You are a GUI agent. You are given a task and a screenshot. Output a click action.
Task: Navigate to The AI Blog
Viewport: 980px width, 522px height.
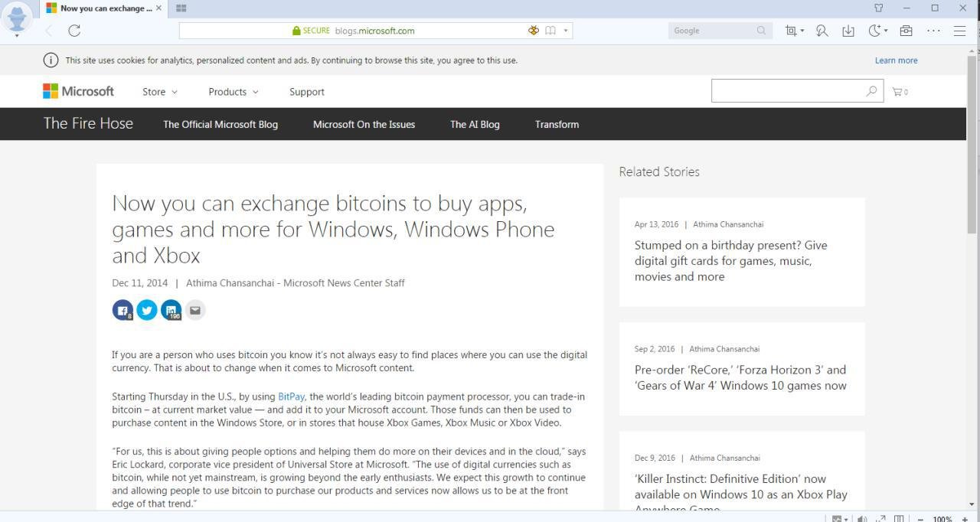475,124
